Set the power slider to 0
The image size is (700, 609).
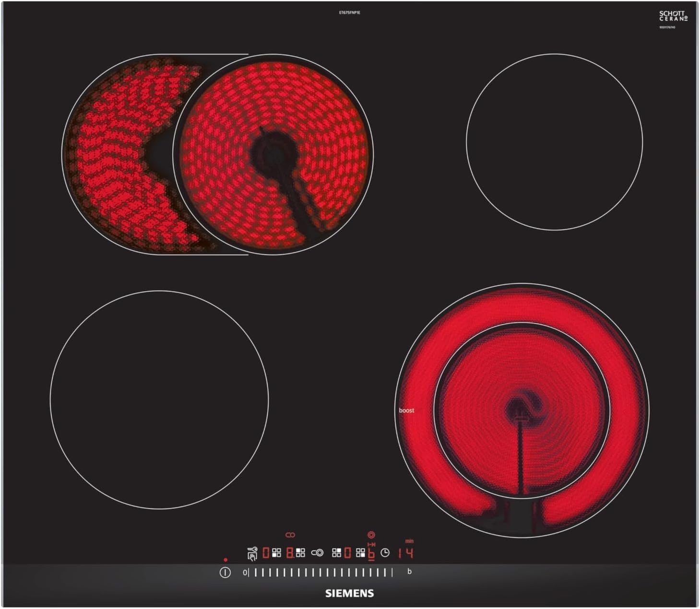[245, 572]
